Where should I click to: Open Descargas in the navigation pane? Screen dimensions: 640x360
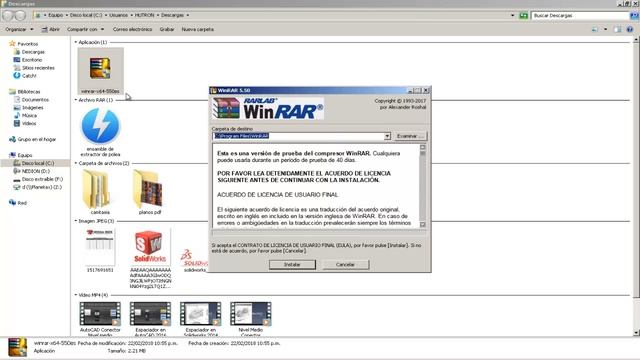[x=29, y=52]
